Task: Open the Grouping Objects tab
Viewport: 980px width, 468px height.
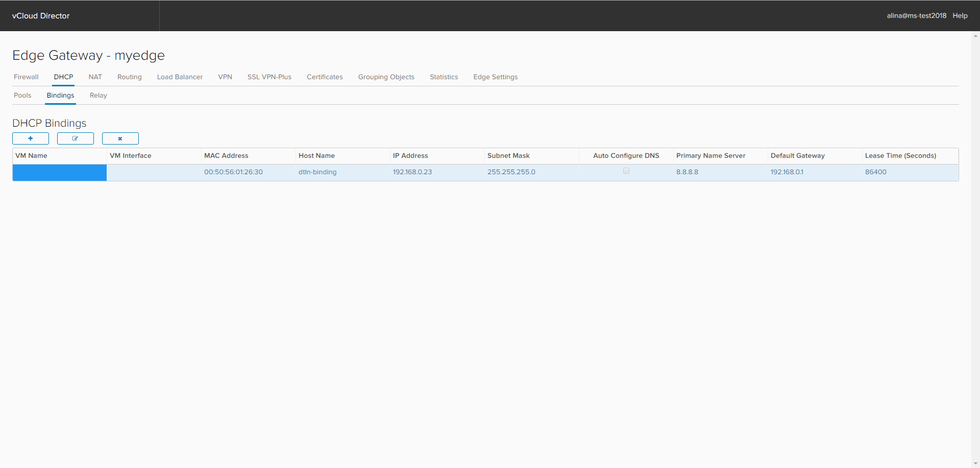Action: (386, 77)
